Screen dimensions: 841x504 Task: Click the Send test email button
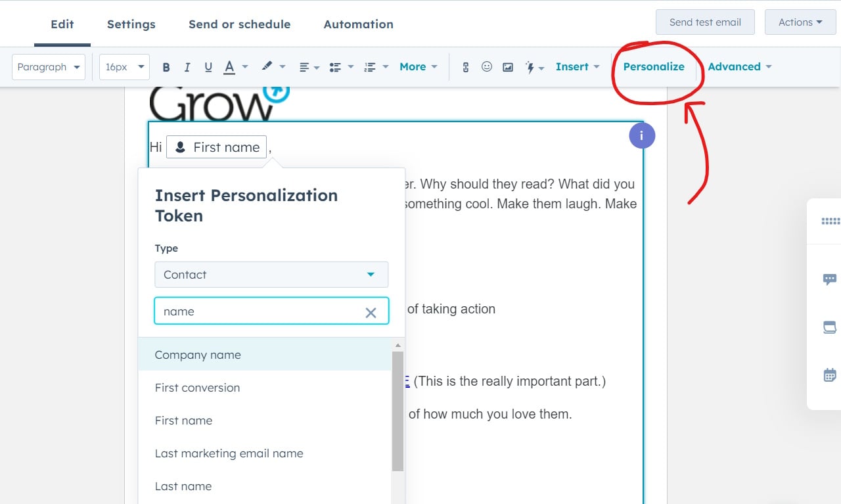tap(705, 22)
